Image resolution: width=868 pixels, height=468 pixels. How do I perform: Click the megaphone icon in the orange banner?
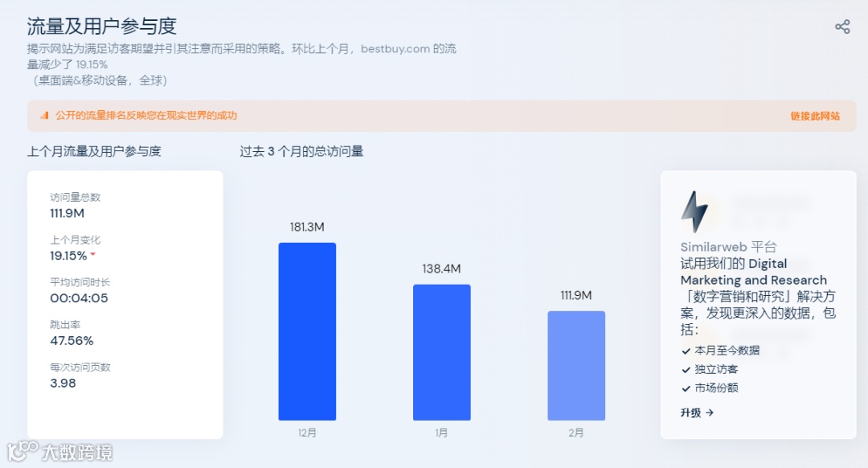[x=44, y=116]
